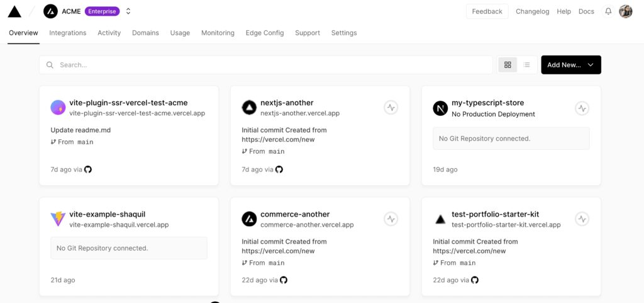644x303 pixels.
Task: Click GitHub icon on commerce-another card
Action: coord(284,280)
